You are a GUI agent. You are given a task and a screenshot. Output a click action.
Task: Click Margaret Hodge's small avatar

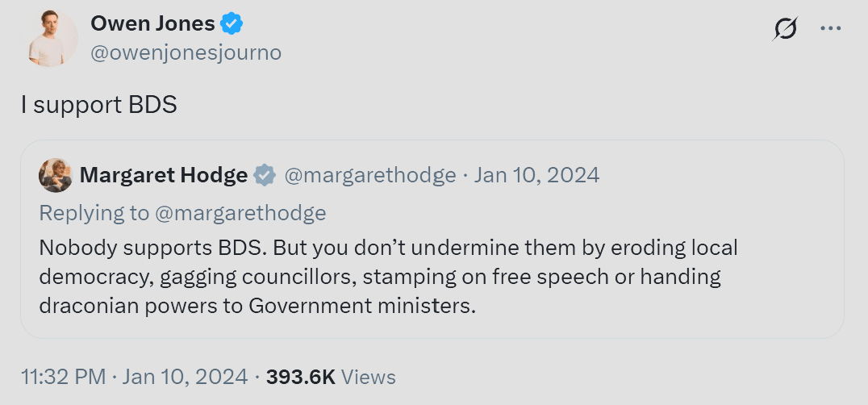pos(55,175)
